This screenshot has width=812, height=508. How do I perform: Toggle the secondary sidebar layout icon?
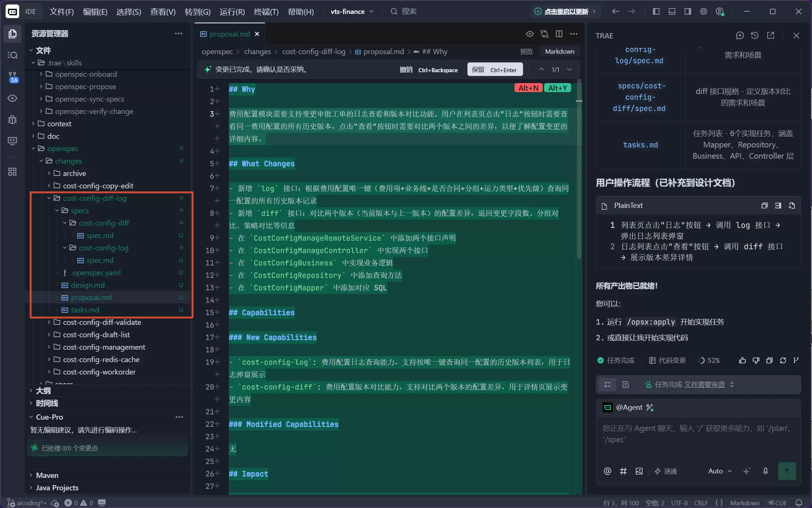click(688, 12)
